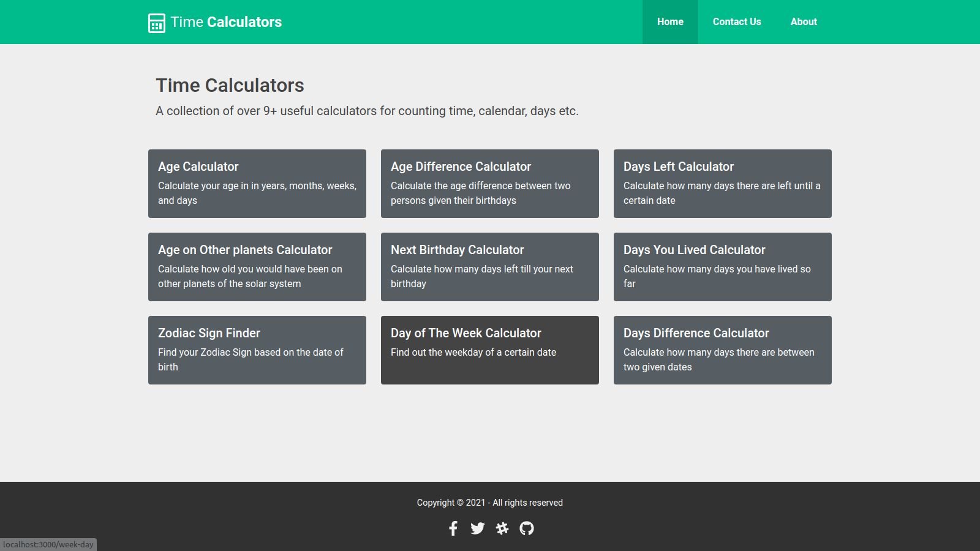
Task: Open the Twitter bird icon in footer
Action: tap(478, 528)
